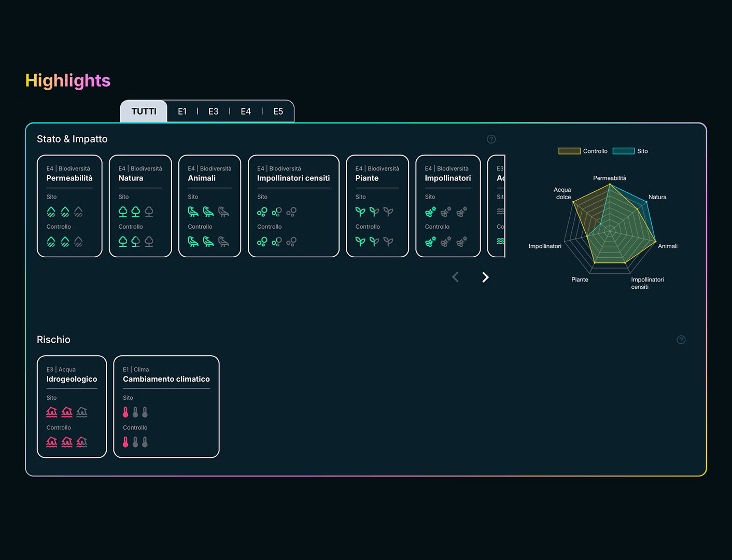This screenshot has height=560, width=732.
Task: Click first Sito flower icon in Impollinatori
Action: (430, 212)
